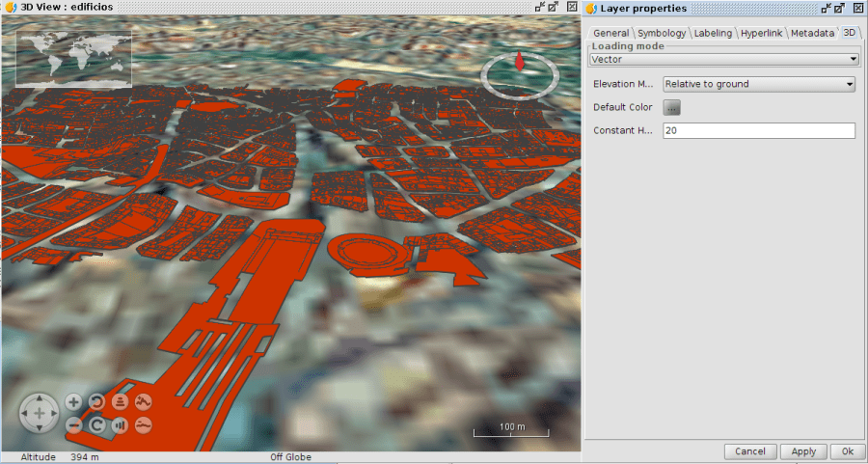Expand the Elevation Mode dropdown
This screenshot has height=464, width=868.
coord(759,84)
